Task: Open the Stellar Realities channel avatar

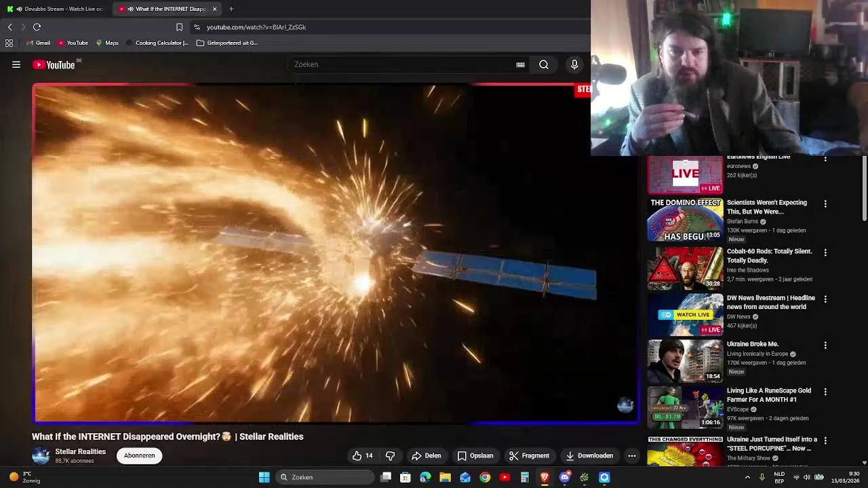Action: (41, 455)
